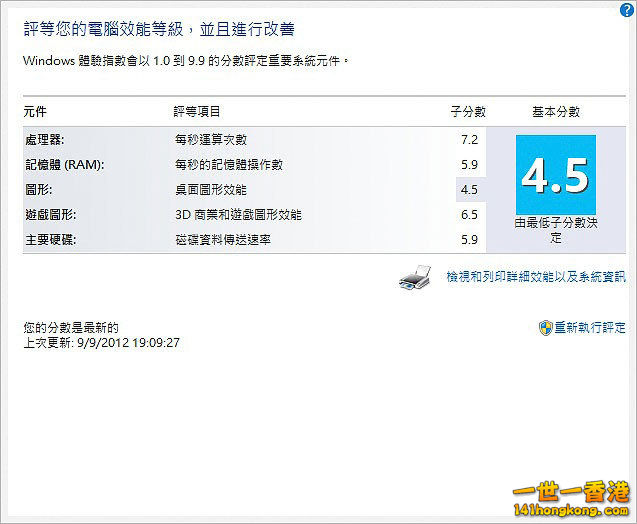Viewport: 637px width, 524px height.
Task: Click the 桌面圖形效能 rating item
Action: [x=211, y=190]
